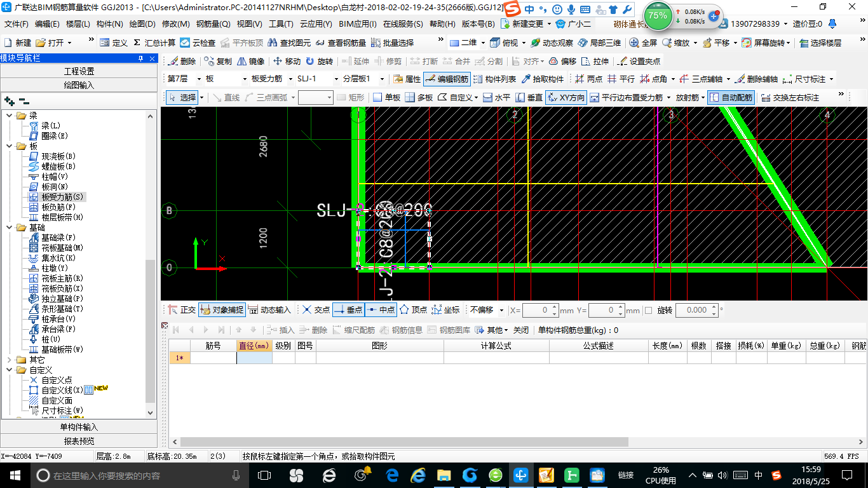The image size is (868, 488).
Task: Toggle XY方向 layout mode
Action: 566,97
